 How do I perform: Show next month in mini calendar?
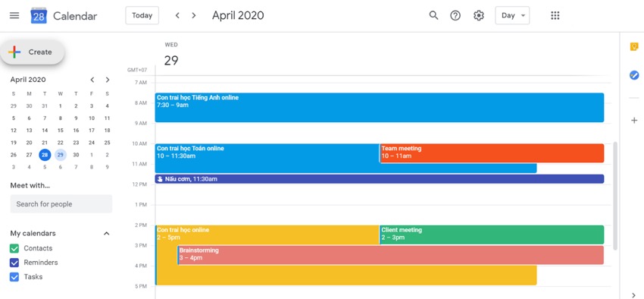[108, 80]
